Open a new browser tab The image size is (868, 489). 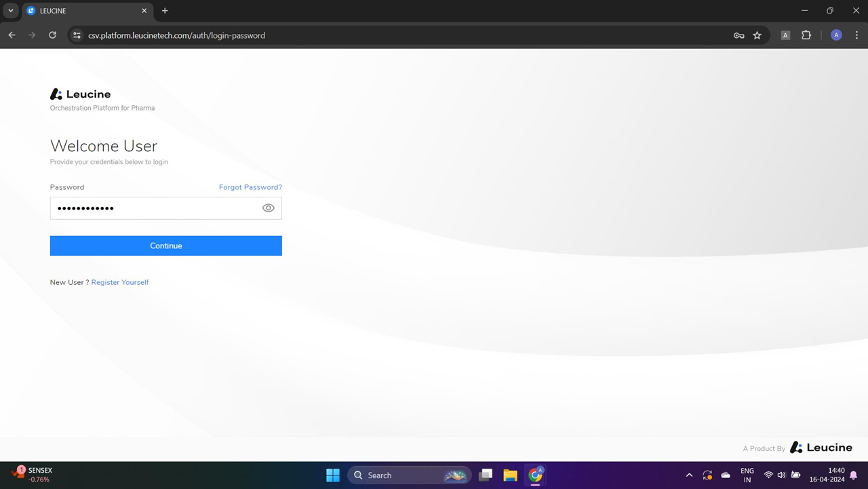[x=165, y=11]
